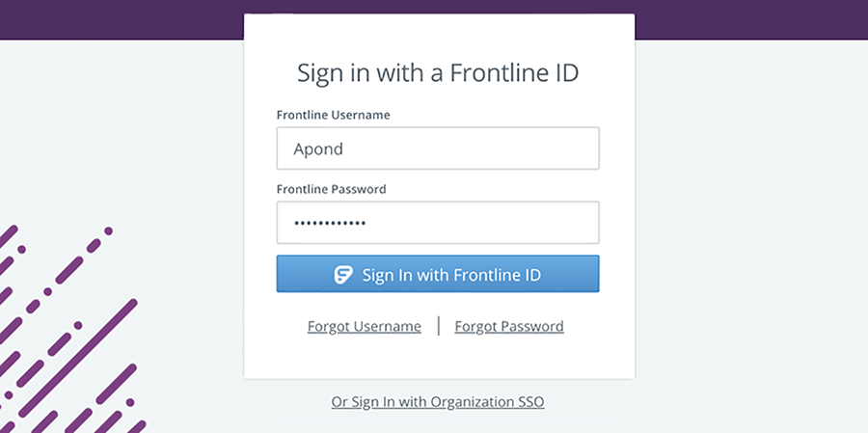Click the 'Sign in with a Frontline ID' heading
Image resolution: width=868 pixels, height=433 pixels.
pyautogui.click(x=437, y=73)
